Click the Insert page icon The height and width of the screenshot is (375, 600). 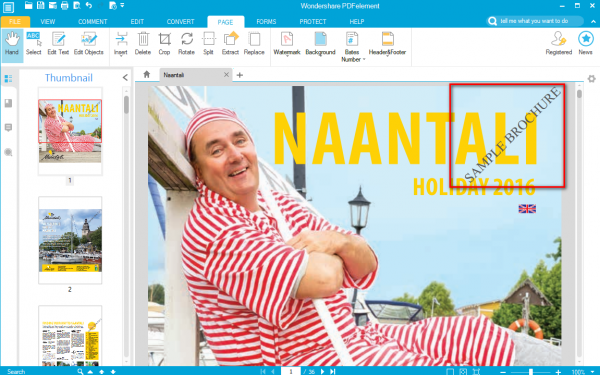click(121, 45)
